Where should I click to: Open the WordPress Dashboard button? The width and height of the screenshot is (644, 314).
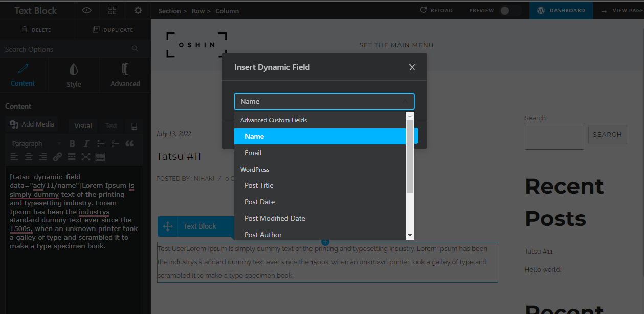click(x=561, y=10)
